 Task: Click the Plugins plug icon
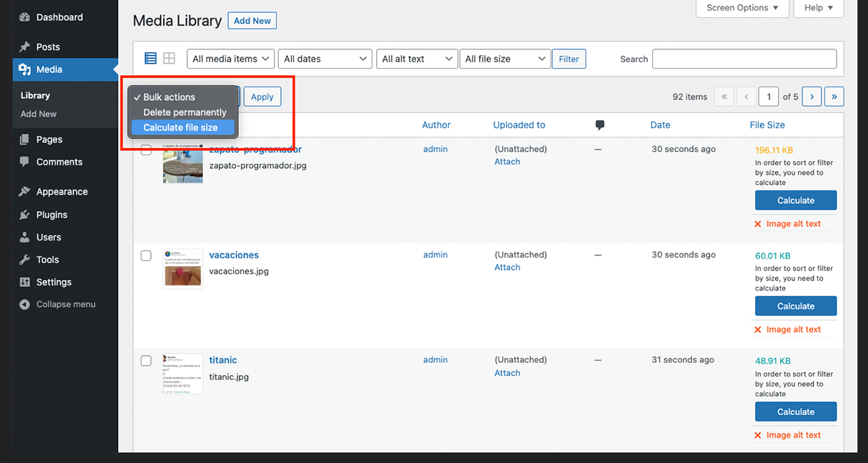[25, 215]
